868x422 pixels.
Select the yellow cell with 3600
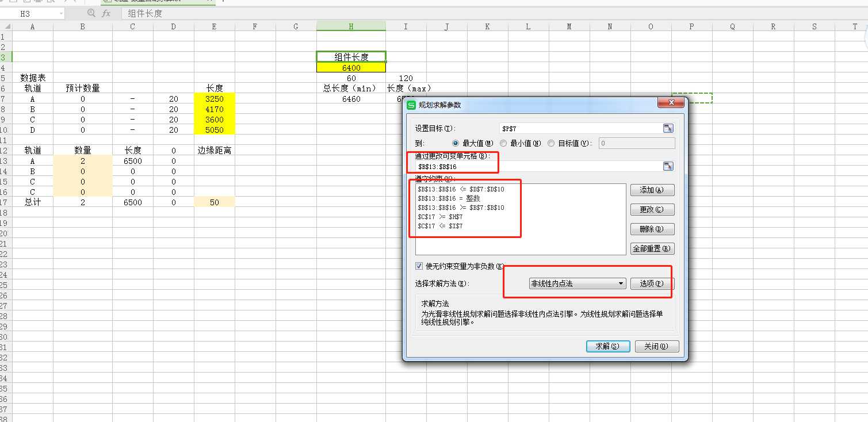click(x=215, y=120)
